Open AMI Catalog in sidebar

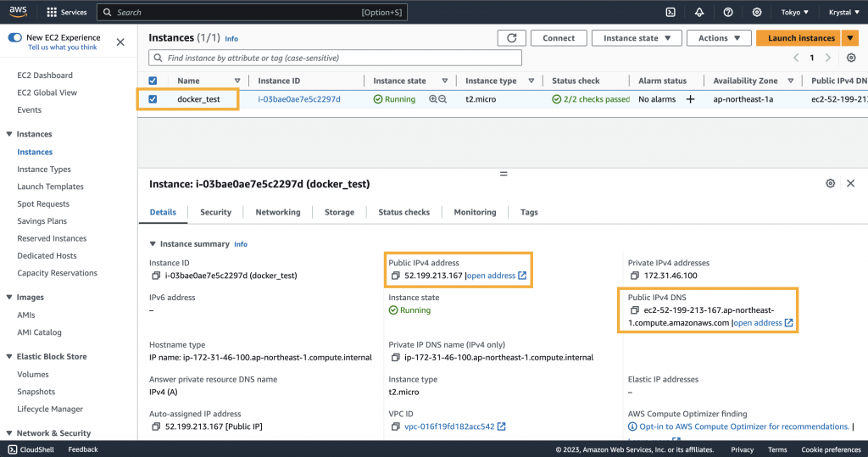pyautogui.click(x=39, y=332)
